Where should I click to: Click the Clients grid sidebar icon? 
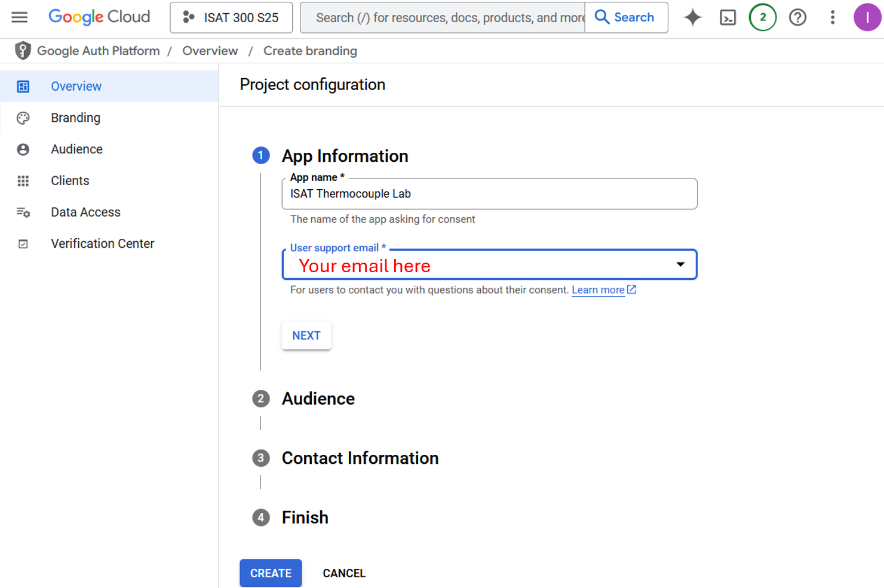[x=23, y=181]
